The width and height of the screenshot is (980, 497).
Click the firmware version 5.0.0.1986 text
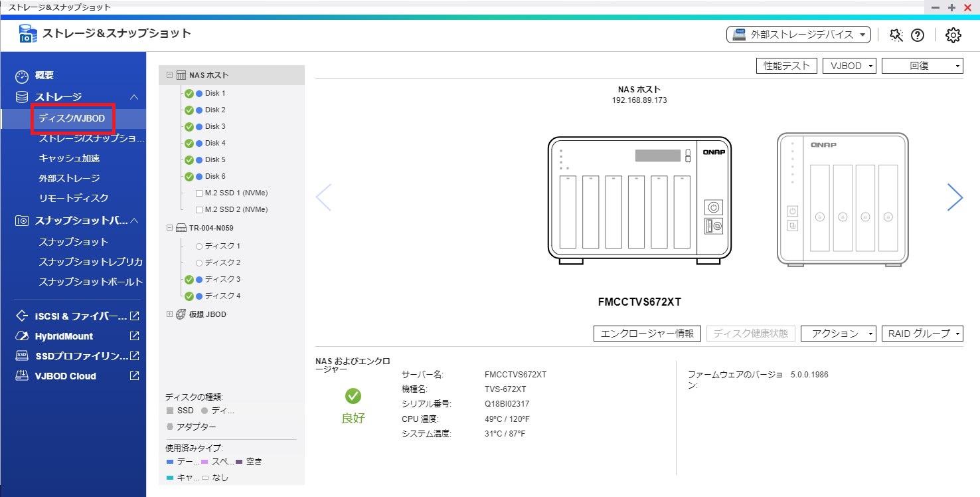pos(809,375)
